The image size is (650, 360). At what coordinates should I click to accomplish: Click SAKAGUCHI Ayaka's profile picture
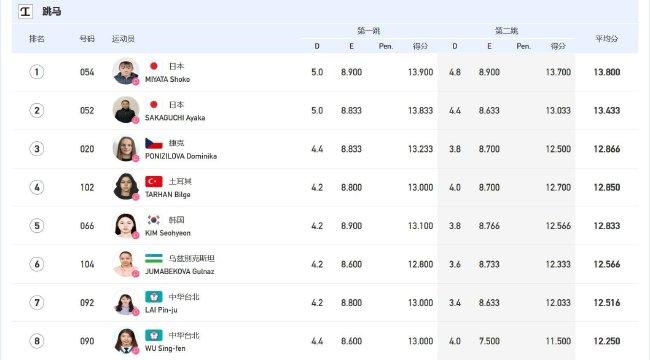pos(126,110)
